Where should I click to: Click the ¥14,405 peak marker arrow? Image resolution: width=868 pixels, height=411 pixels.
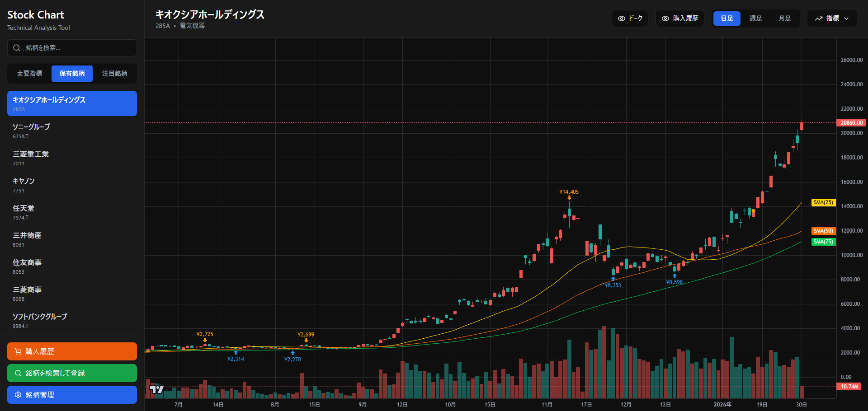pyautogui.click(x=569, y=198)
